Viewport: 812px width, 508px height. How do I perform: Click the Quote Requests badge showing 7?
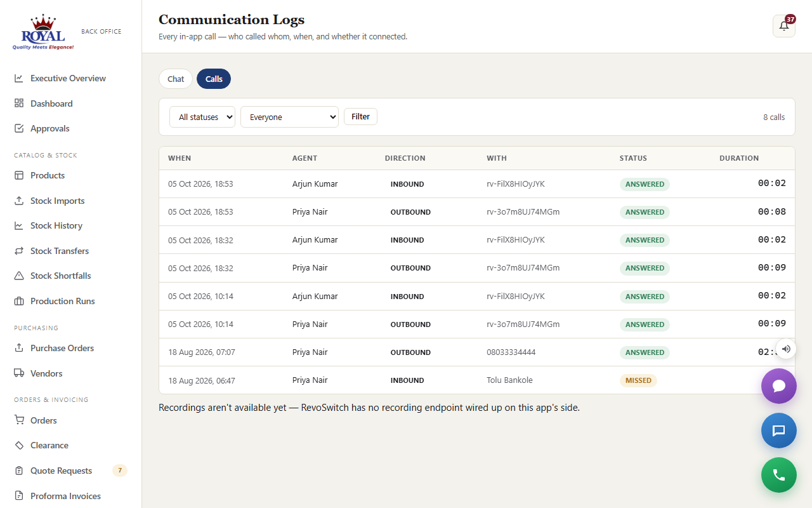120,471
